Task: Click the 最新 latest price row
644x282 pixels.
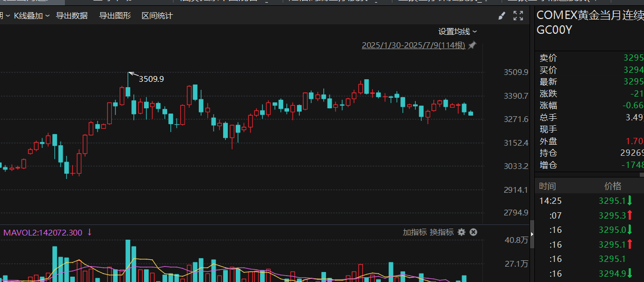Action: coord(591,82)
